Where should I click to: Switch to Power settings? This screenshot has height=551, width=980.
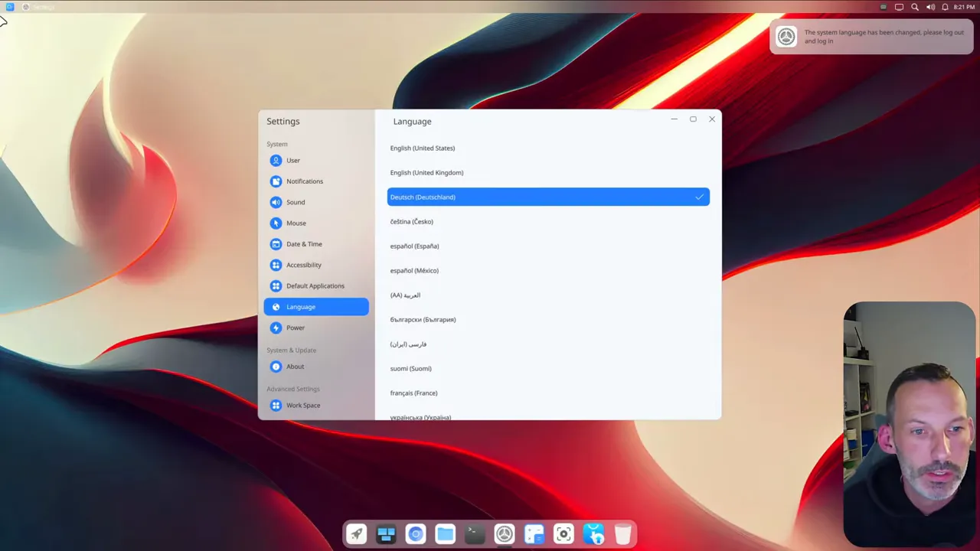[x=296, y=328]
